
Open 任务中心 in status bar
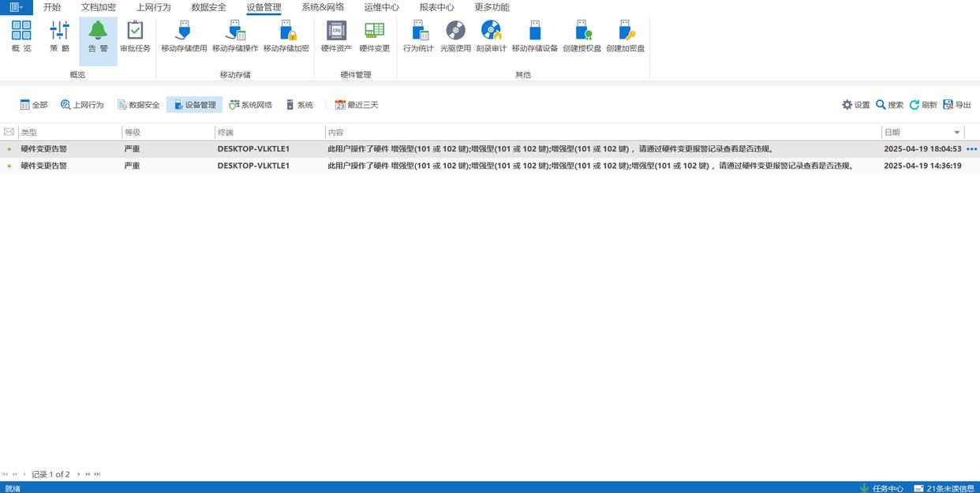coord(881,488)
